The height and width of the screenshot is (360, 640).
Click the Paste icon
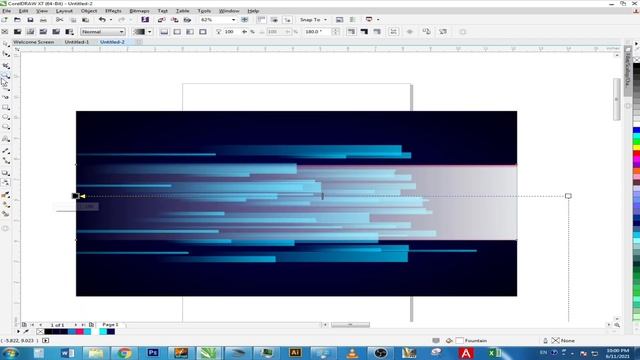(86, 20)
